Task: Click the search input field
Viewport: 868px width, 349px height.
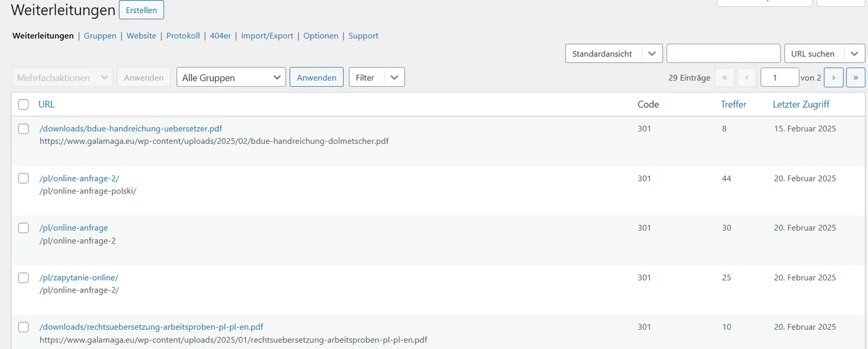Action: coord(723,53)
